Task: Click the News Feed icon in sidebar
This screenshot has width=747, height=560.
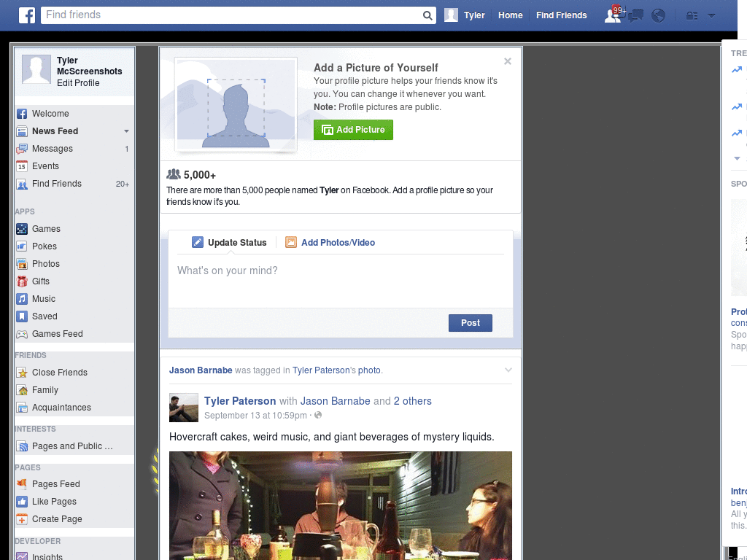Action: point(22,131)
